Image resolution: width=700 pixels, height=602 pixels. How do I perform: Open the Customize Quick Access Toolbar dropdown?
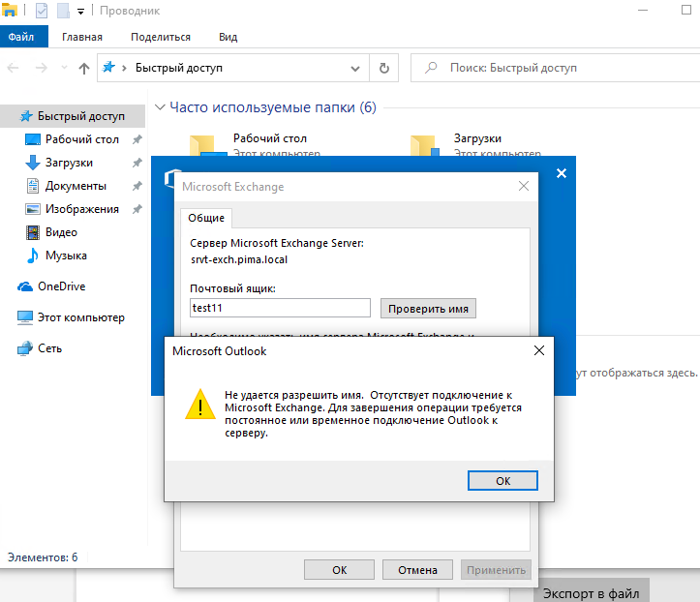80,12
